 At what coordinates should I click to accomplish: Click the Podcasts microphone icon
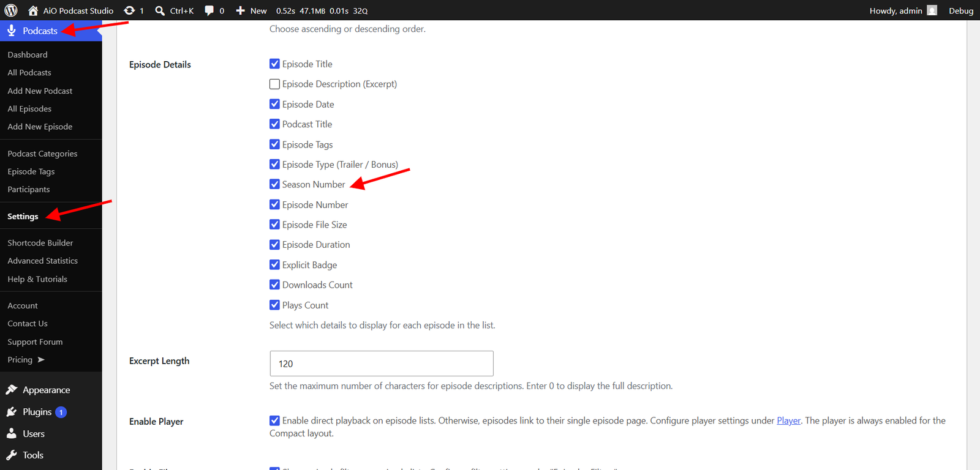tap(12, 31)
